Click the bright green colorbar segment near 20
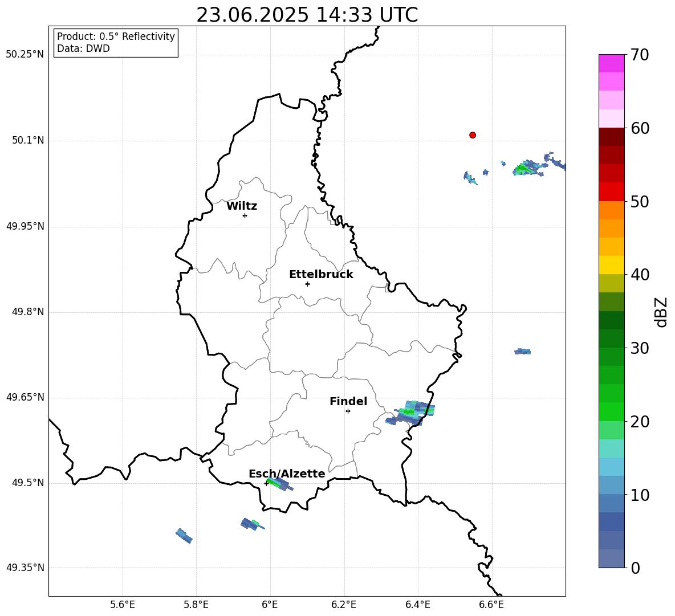 click(x=611, y=411)
